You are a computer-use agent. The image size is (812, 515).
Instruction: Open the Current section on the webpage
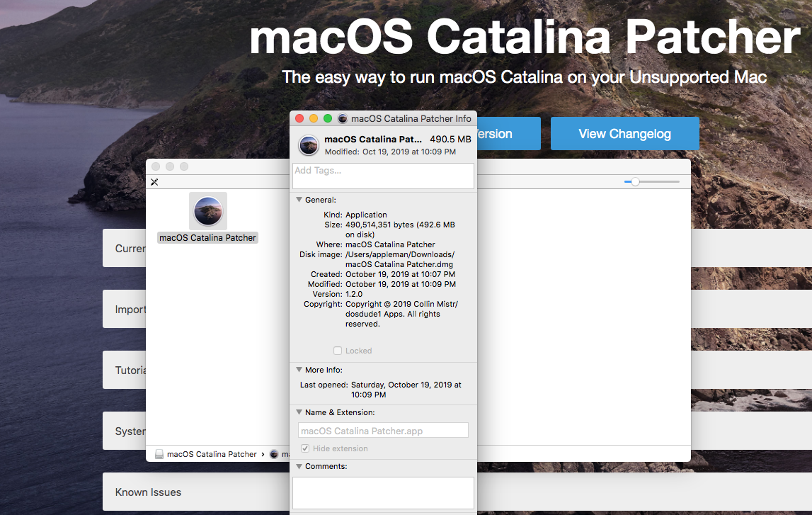point(125,248)
